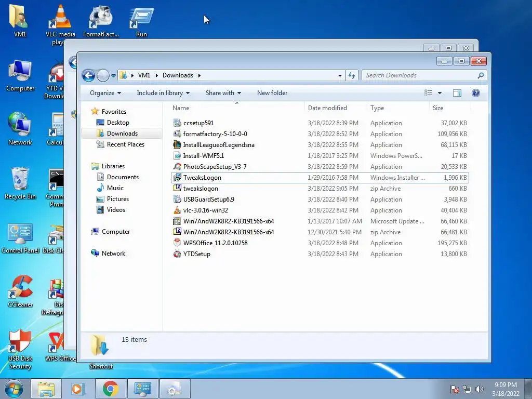Click the VLC media player desktop shortcut
The image size is (532, 399).
coord(60,17)
